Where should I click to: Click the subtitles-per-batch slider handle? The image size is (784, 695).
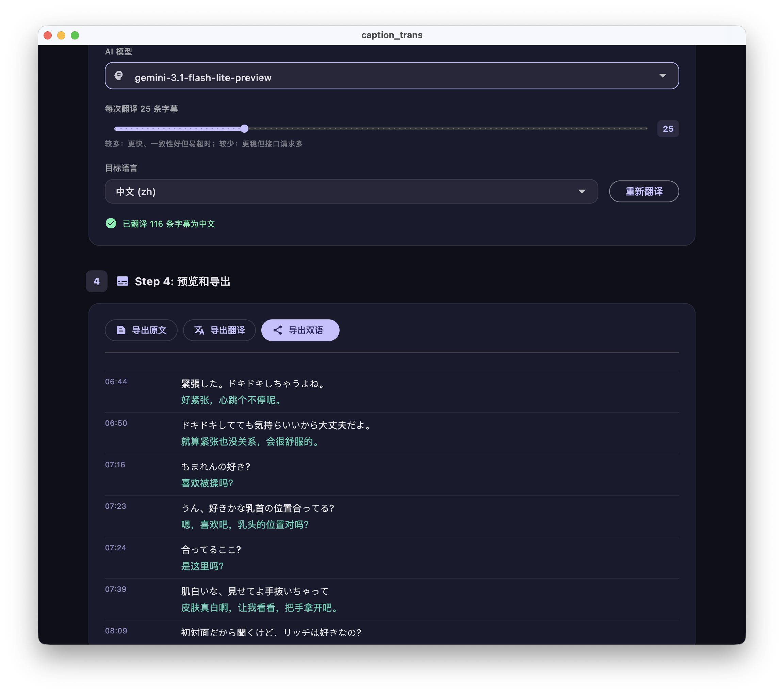244,129
